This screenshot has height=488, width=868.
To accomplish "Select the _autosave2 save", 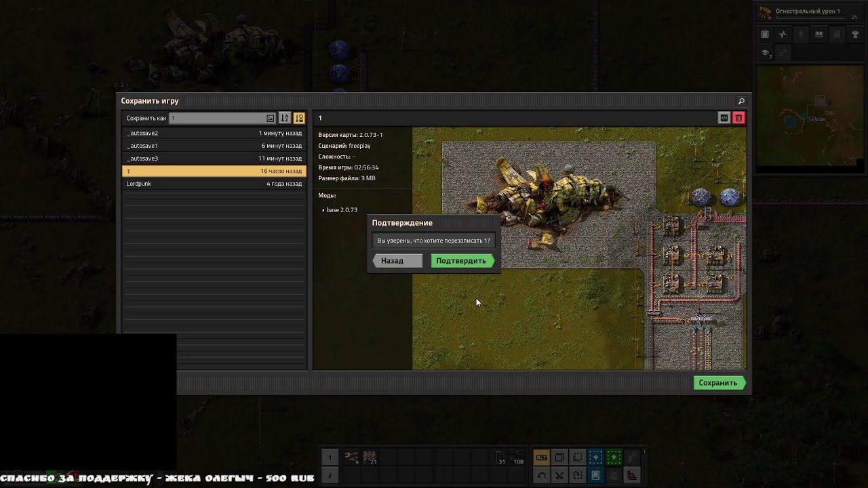I will [x=214, y=134].
